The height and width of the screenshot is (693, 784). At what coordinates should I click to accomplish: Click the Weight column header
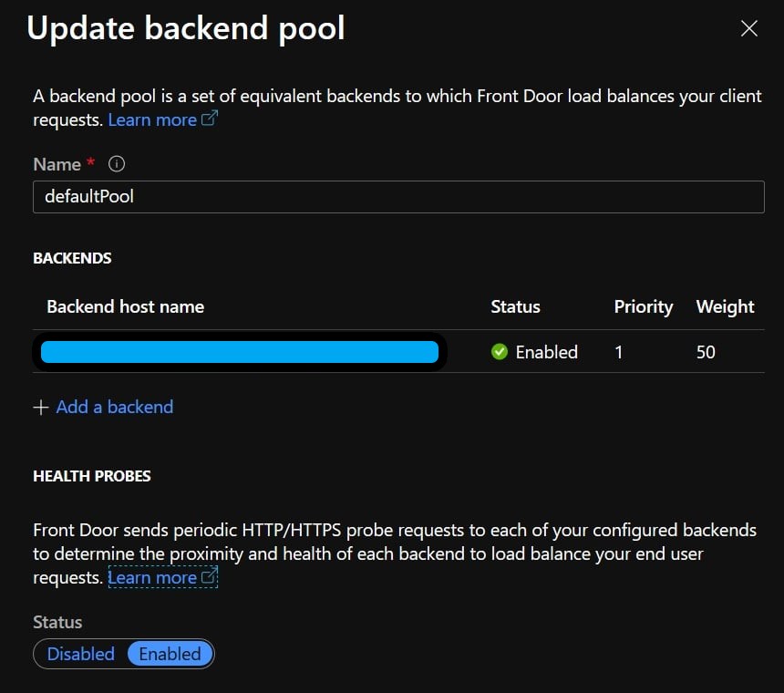coord(725,307)
